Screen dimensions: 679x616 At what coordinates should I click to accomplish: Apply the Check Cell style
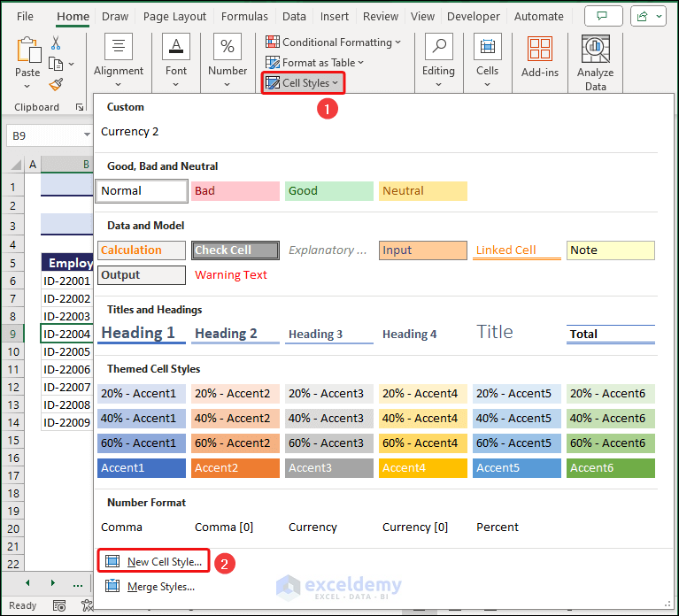tap(235, 250)
